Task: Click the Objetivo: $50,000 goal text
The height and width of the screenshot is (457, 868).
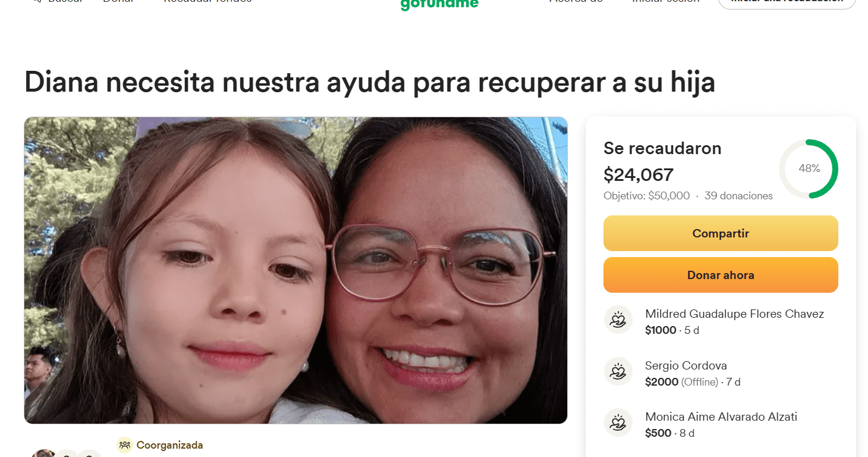Action: pyautogui.click(x=646, y=196)
